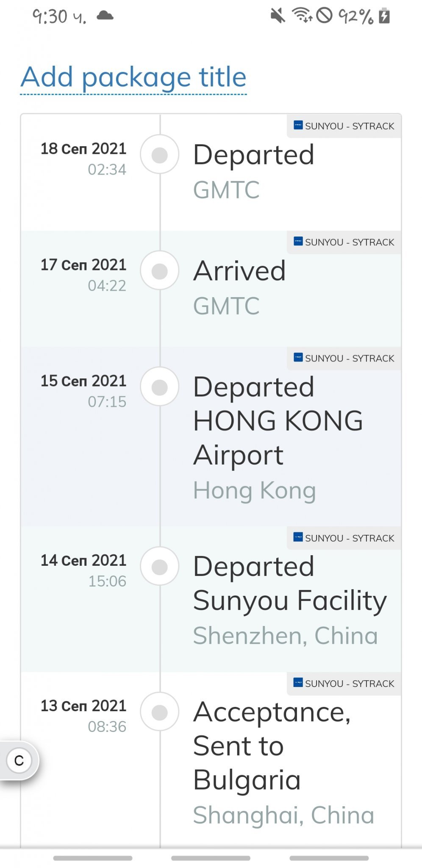Tap the battery charging icon
Viewport: 422px width, 868px height.
[384, 16]
